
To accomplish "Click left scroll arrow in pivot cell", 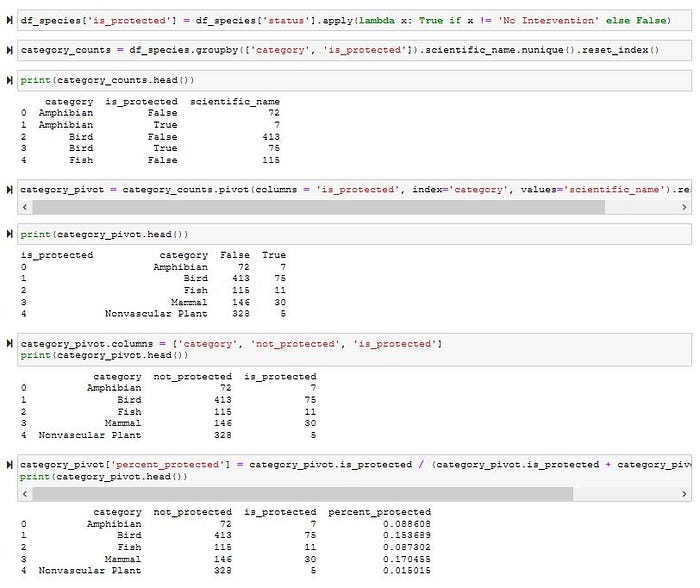I will pos(25,207).
